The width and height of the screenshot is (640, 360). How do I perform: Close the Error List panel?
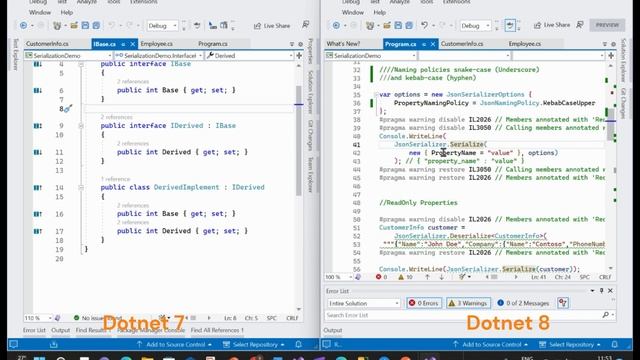click(610, 291)
